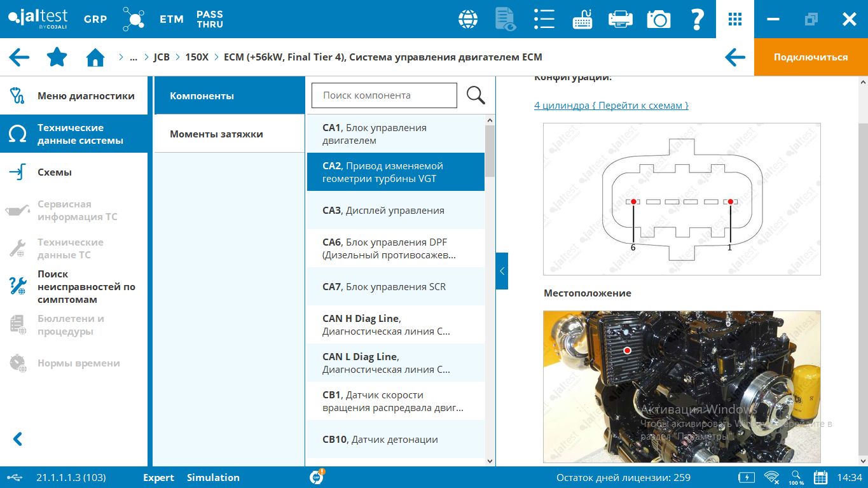Open the zoom 100% magnifier icon
Viewport: 868px width, 488px height.
tap(796, 477)
